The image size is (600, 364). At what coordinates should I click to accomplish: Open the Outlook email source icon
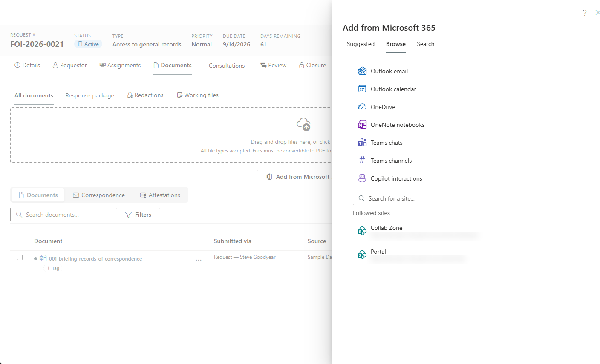362,71
